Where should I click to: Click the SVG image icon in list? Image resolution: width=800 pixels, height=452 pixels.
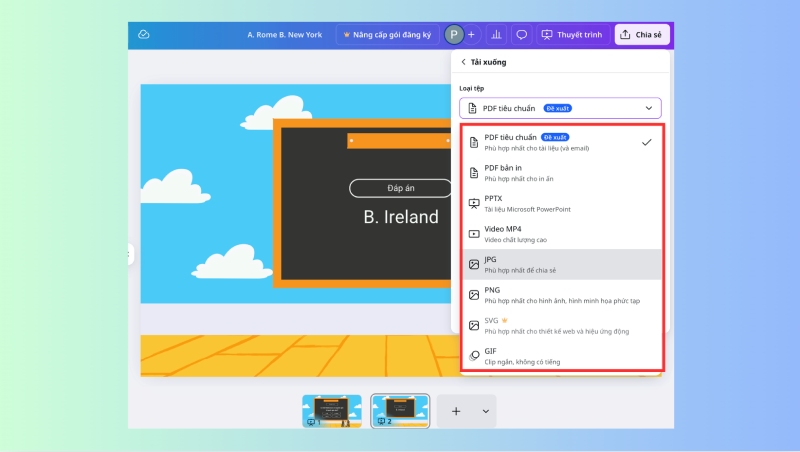(474, 325)
